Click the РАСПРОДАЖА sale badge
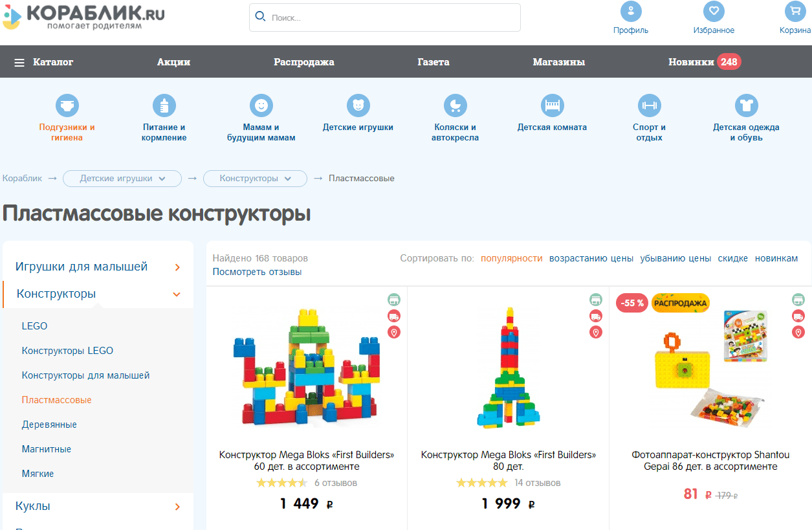This screenshot has height=530, width=812. (x=681, y=302)
